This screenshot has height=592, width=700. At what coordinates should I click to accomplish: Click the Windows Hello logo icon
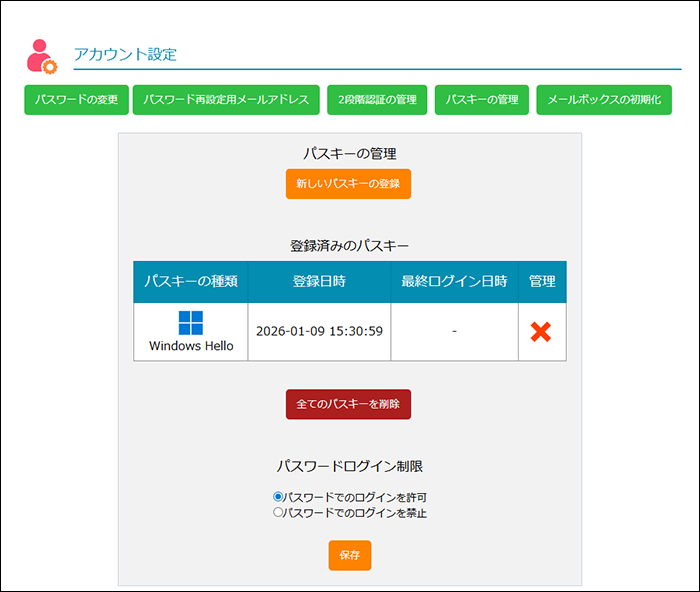coord(191,322)
